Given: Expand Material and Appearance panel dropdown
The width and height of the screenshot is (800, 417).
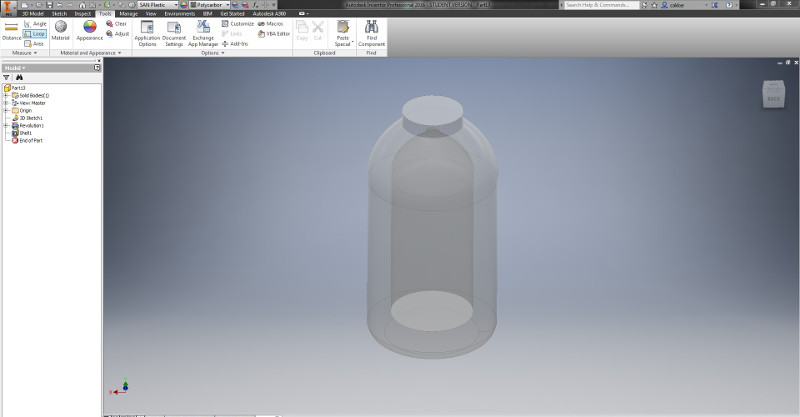Looking at the screenshot, I should tap(91, 53).
